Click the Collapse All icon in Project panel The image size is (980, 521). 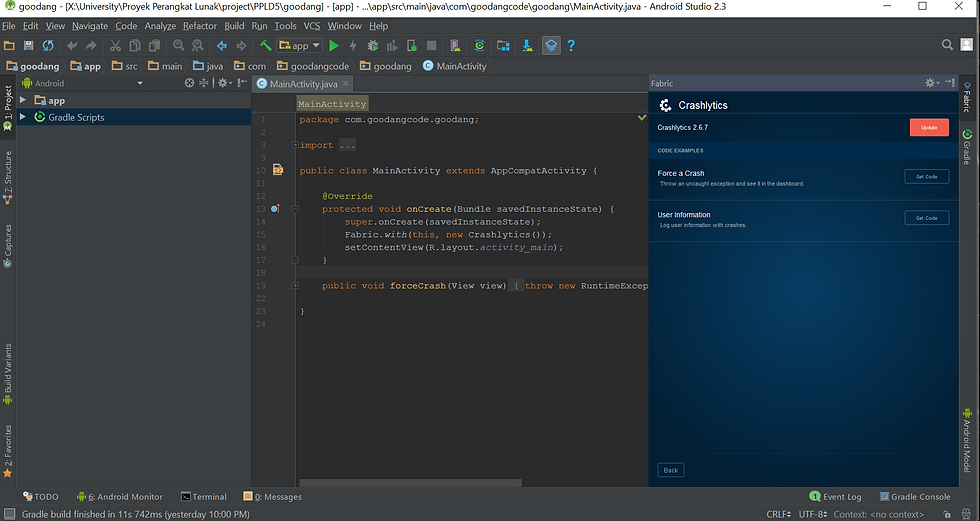204,83
